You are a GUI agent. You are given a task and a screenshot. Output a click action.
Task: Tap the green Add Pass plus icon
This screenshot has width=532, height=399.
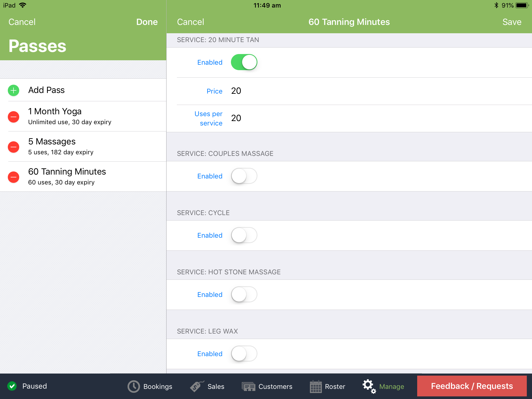(x=14, y=90)
